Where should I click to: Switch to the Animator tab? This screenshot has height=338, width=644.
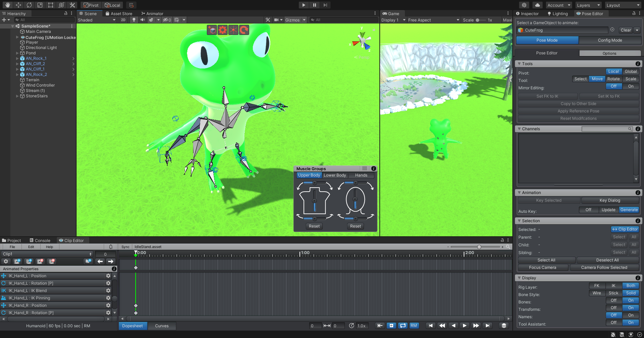coord(152,13)
